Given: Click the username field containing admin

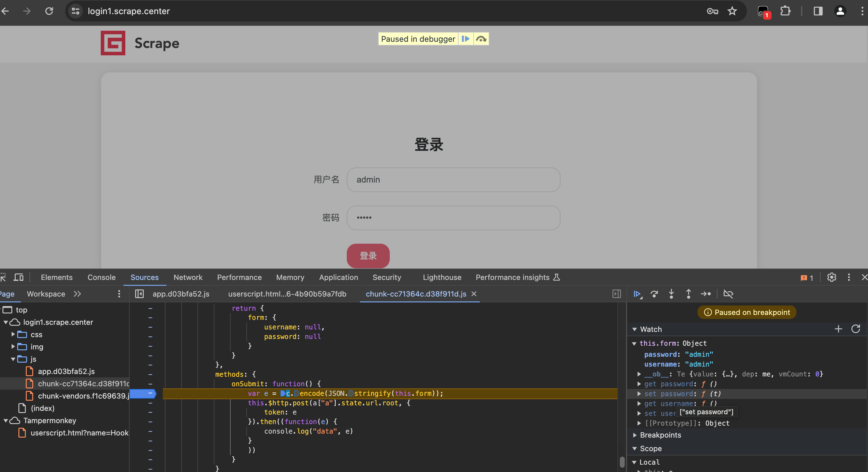Looking at the screenshot, I should click(x=453, y=180).
